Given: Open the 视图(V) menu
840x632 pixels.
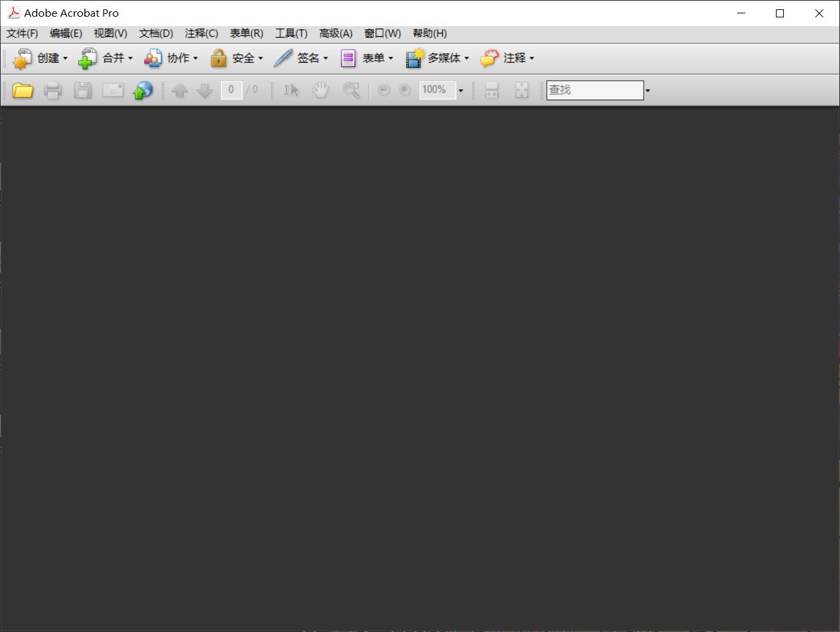Looking at the screenshot, I should point(110,33).
